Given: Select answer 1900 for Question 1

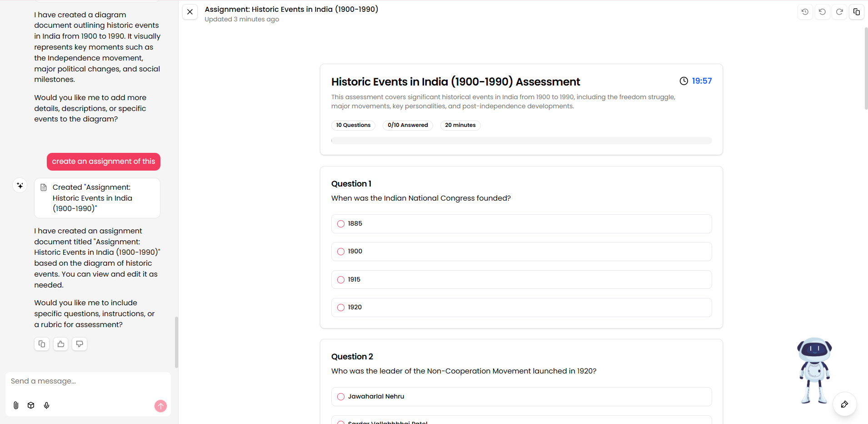Looking at the screenshot, I should pos(521,252).
